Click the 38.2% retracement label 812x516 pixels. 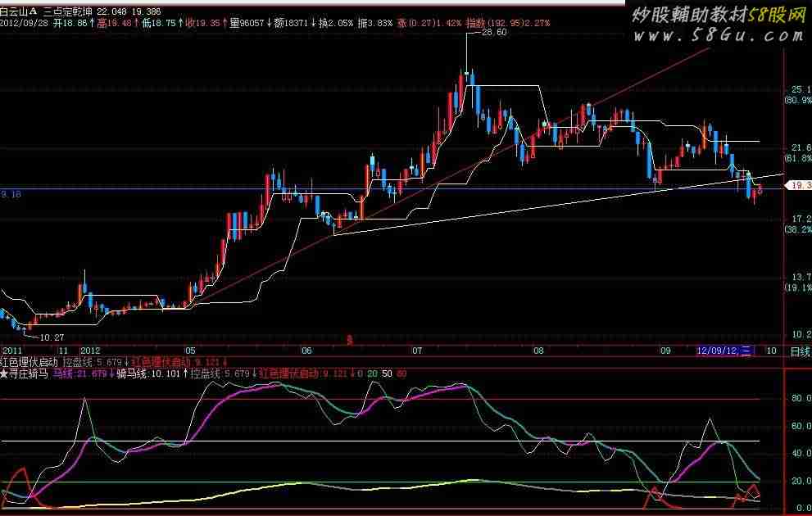tap(798, 229)
